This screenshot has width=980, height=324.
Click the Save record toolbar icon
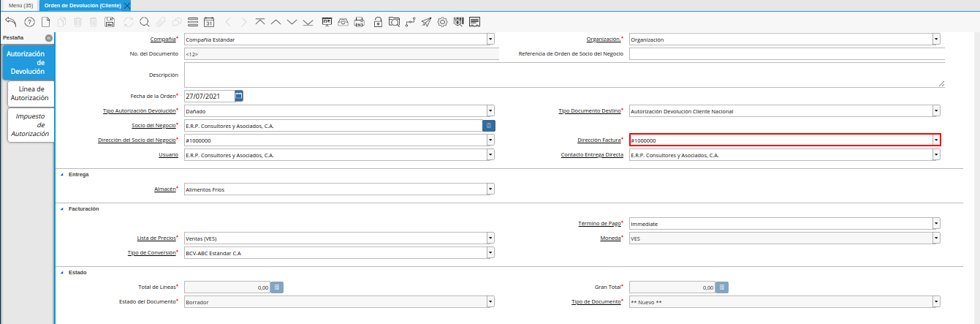tap(110, 22)
